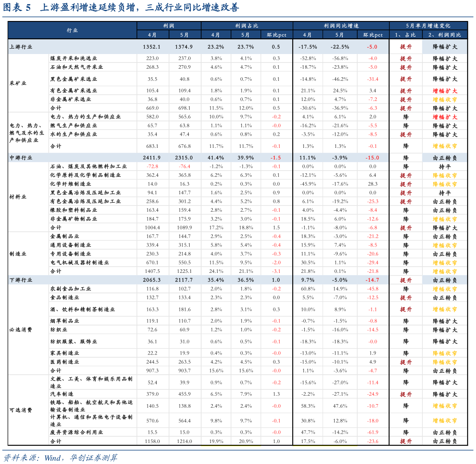Screen dimensions: 476x464
Task: Select the 2117.7 cell
Action: (184, 280)
